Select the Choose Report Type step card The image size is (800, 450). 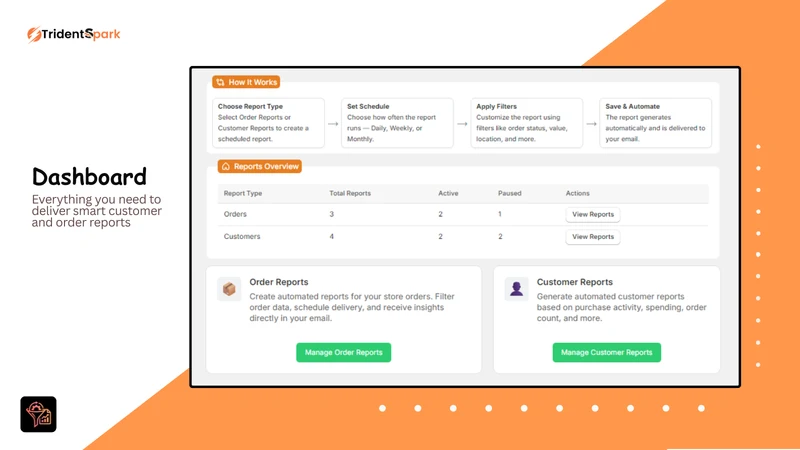pyautogui.click(x=268, y=123)
